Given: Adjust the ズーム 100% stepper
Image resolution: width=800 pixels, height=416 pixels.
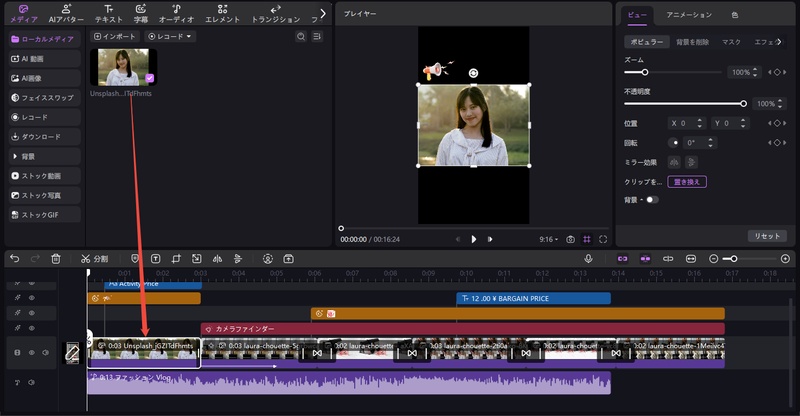Looking at the screenshot, I should pos(755,72).
